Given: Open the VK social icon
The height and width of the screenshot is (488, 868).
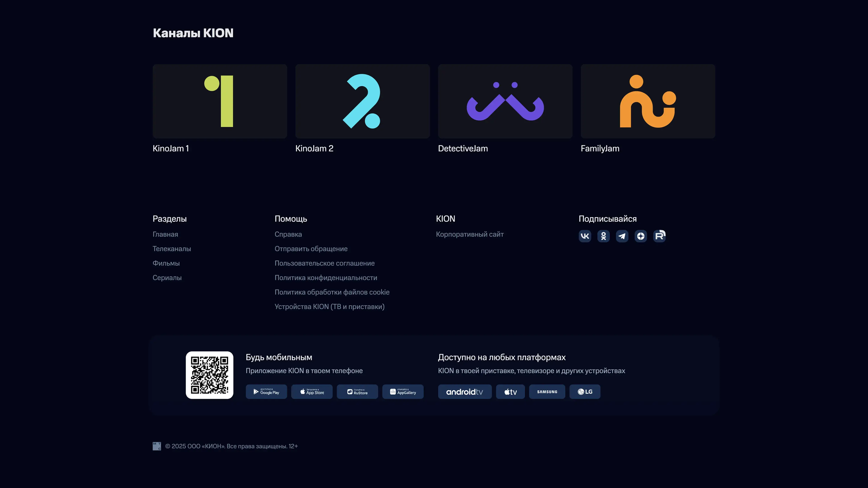Looking at the screenshot, I should [585, 236].
